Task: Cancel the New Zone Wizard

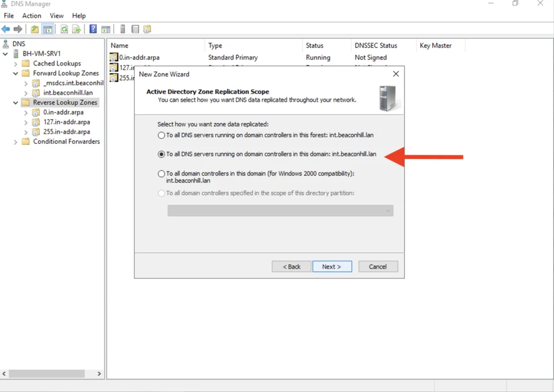Action: [378, 267]
